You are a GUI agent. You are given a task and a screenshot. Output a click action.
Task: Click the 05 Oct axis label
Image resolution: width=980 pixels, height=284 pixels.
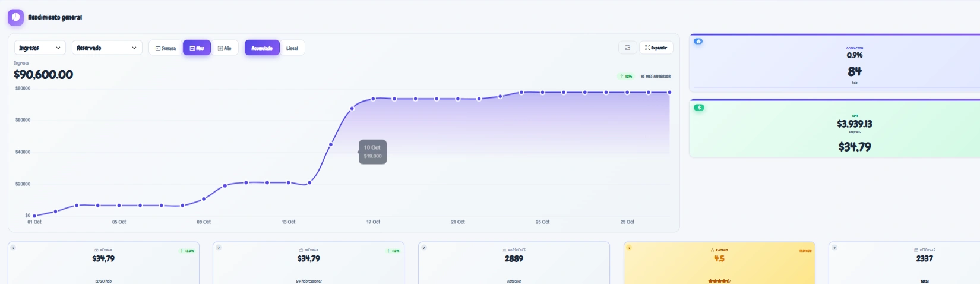(x=119, y=222)
